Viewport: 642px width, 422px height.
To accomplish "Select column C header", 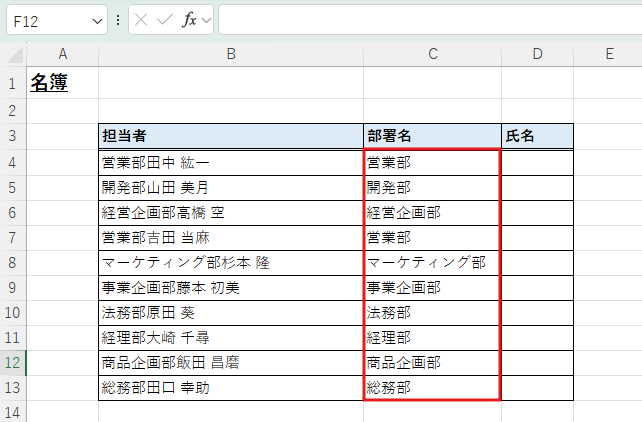I will click(x=432, y=54).
